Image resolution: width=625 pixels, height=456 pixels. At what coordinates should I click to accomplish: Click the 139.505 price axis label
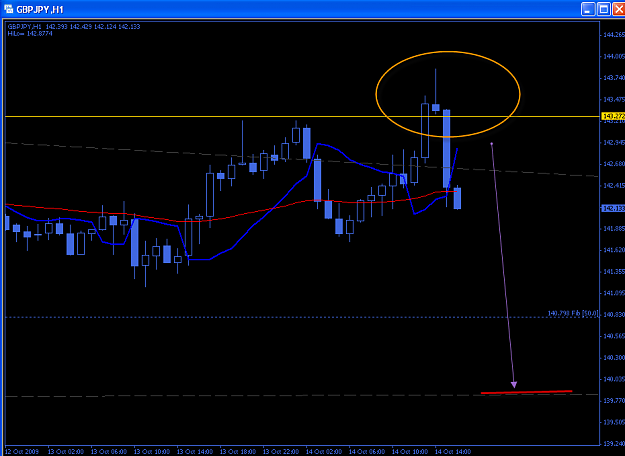pyautogui.click(x=614, y=422)
